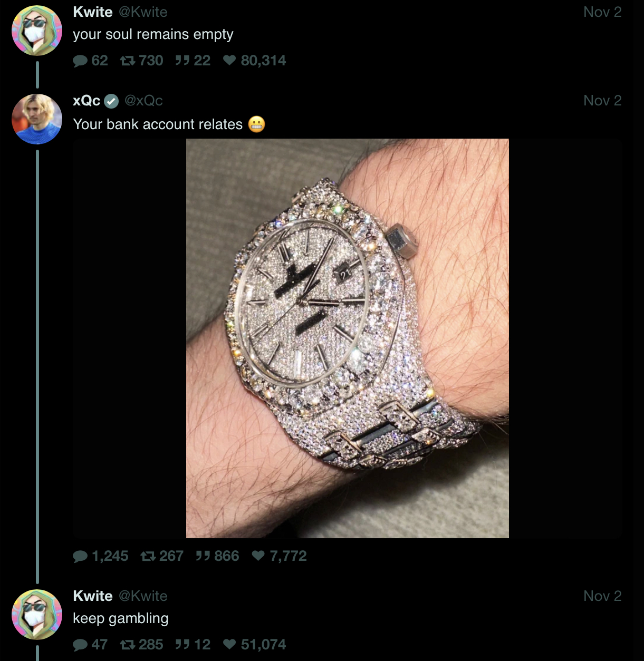Retweet the "your soul remains empty" tweet
Viewport: 644px width, 661px height.
click(127, 61)
